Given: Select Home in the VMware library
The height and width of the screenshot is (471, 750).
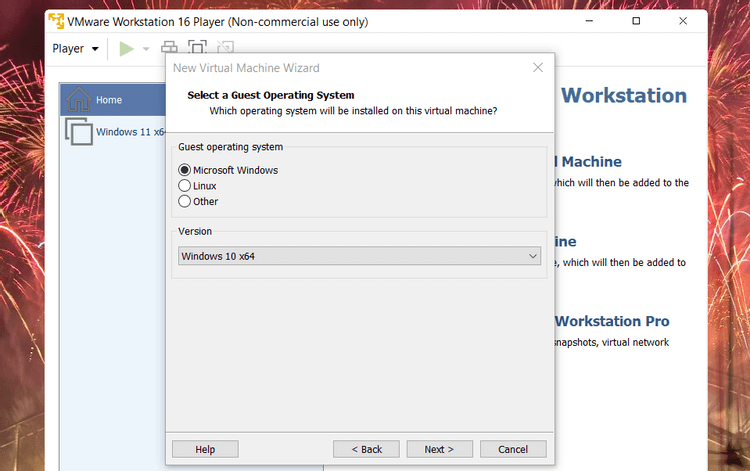Looking at the screenshot, I should pos(113,100).
